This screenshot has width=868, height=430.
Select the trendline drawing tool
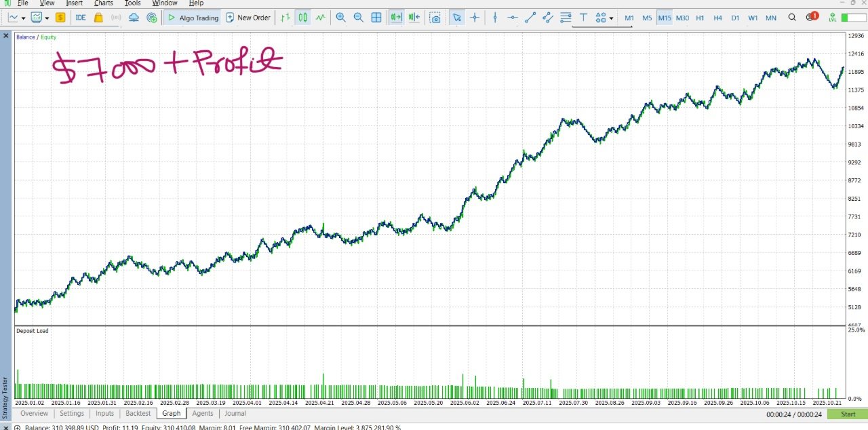coord(530,18)
